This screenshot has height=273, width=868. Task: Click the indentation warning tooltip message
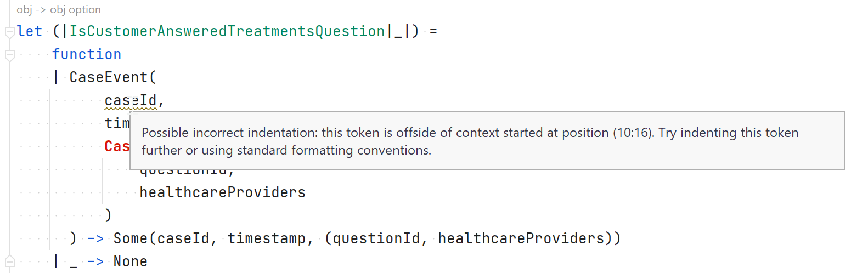(x=470, y=141)
